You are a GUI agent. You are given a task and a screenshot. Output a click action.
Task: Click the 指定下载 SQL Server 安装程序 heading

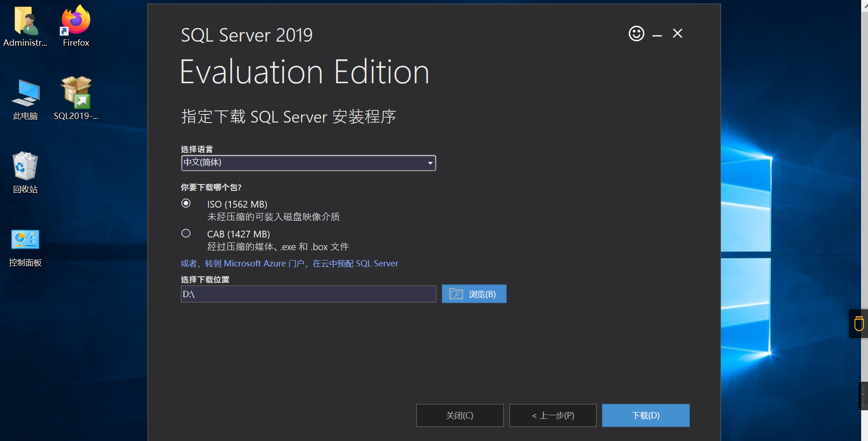tap(289, 117)
